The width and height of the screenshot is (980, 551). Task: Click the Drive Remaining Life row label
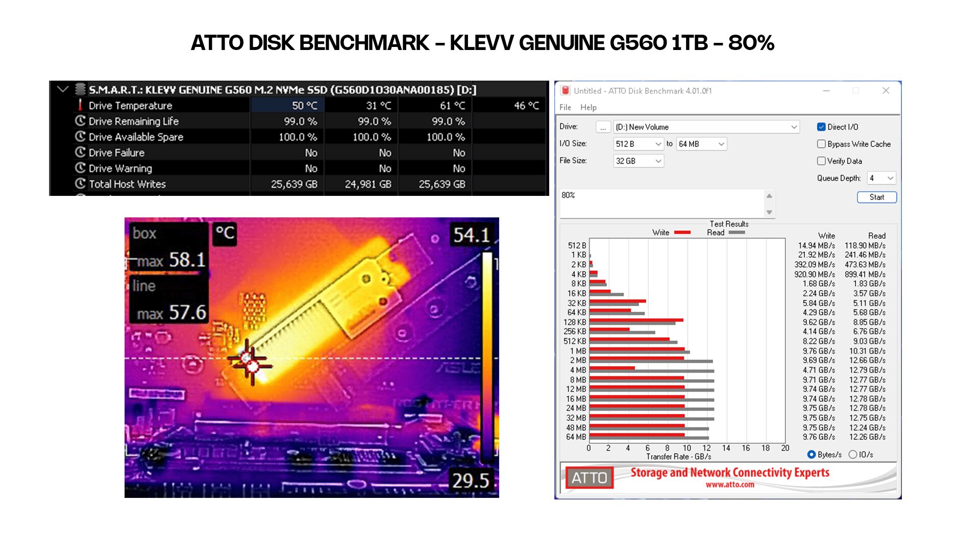(x=133, y=121)
